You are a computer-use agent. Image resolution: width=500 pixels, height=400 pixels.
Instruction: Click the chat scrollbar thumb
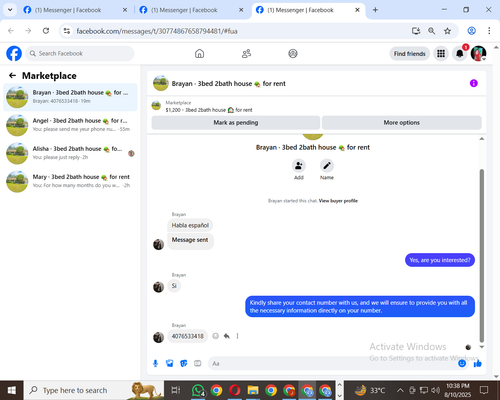pos(481,256)
